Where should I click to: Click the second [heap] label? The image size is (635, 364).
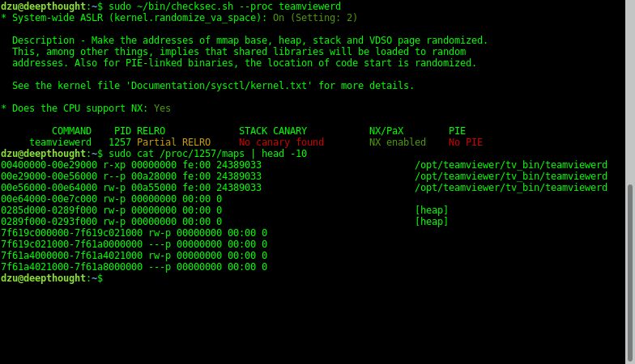(x=431, y=222)
